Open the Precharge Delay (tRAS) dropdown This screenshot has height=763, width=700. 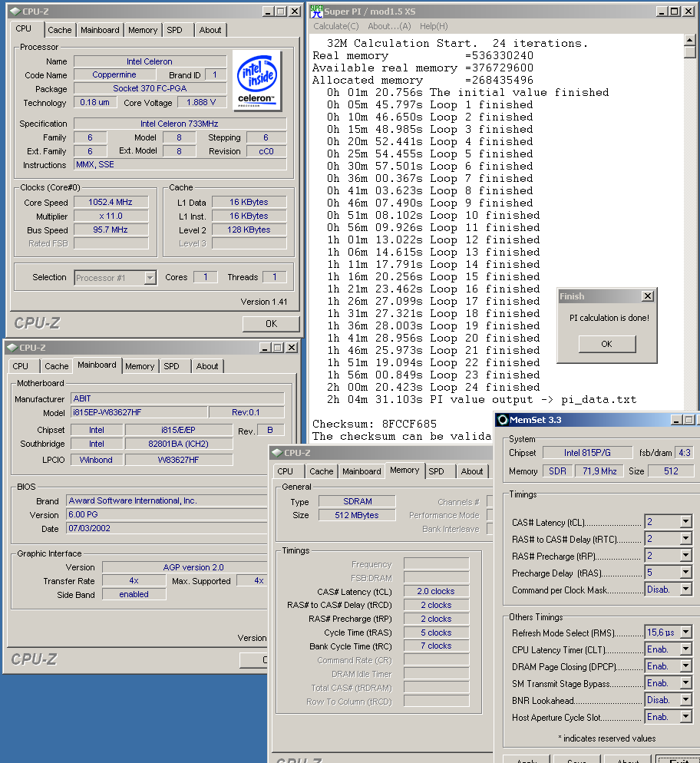(686, 573)
